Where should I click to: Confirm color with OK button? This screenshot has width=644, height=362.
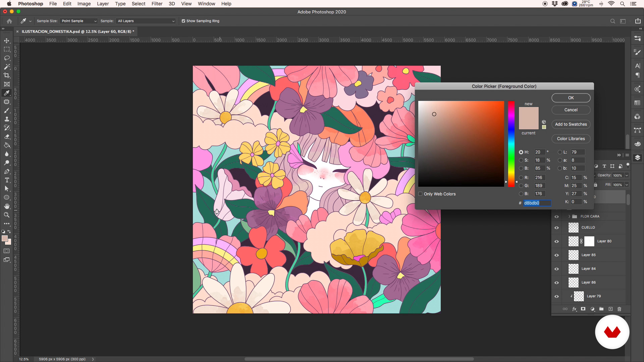(571, 98)
